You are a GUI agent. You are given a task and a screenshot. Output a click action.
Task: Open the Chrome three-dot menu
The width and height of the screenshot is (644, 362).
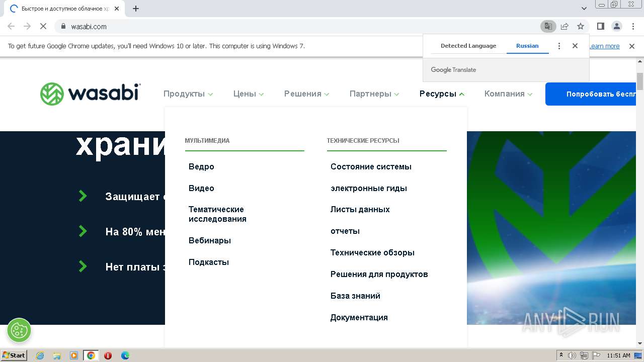tap(633, 26)
